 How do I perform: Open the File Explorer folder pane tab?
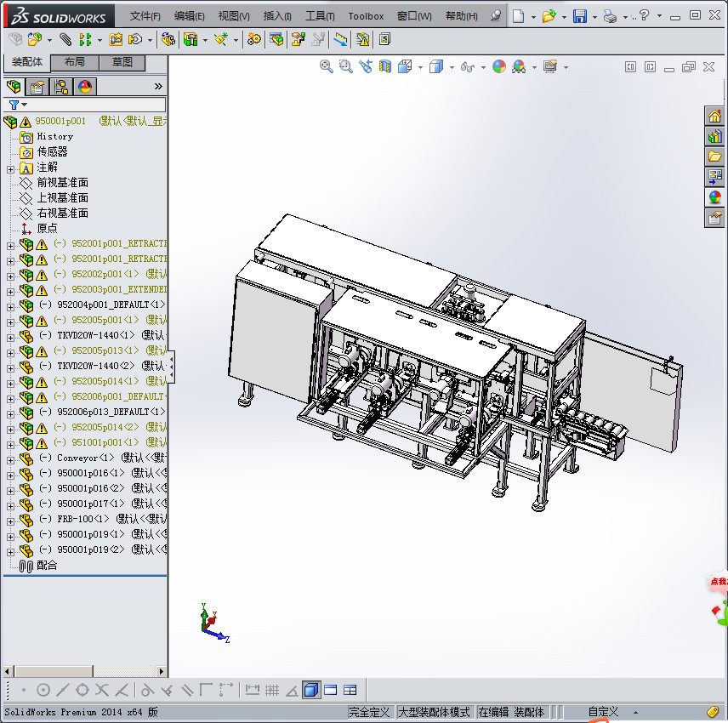(x=714, y=157)
